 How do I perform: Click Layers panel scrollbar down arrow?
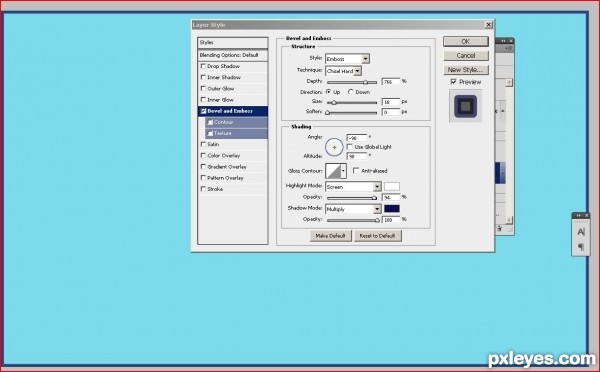(509, 220)
